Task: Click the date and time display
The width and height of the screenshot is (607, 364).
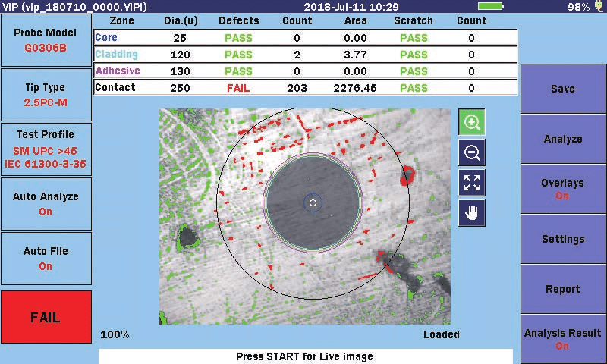Action: click(351, 7)
